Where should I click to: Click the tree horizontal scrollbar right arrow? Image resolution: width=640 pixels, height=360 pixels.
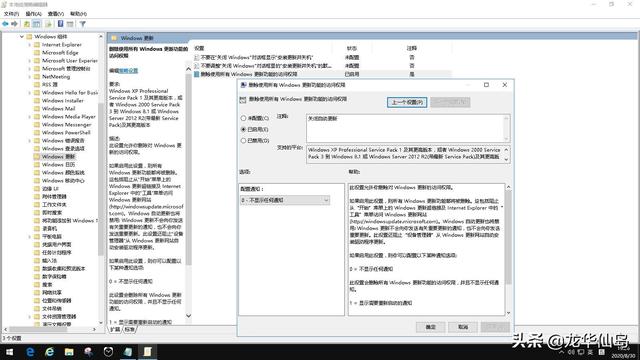pos(94,329)
